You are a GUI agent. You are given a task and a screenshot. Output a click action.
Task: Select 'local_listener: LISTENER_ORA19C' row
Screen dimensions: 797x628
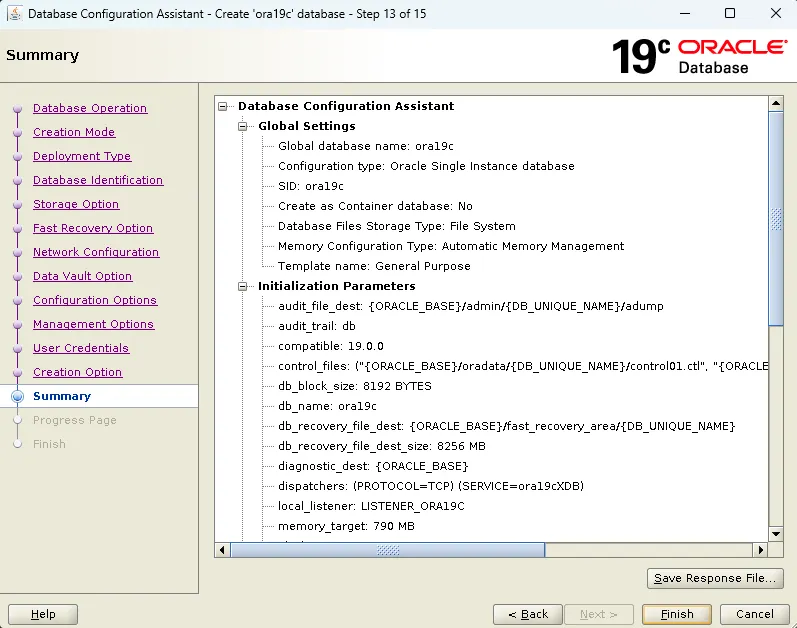(x=371, y=507)
